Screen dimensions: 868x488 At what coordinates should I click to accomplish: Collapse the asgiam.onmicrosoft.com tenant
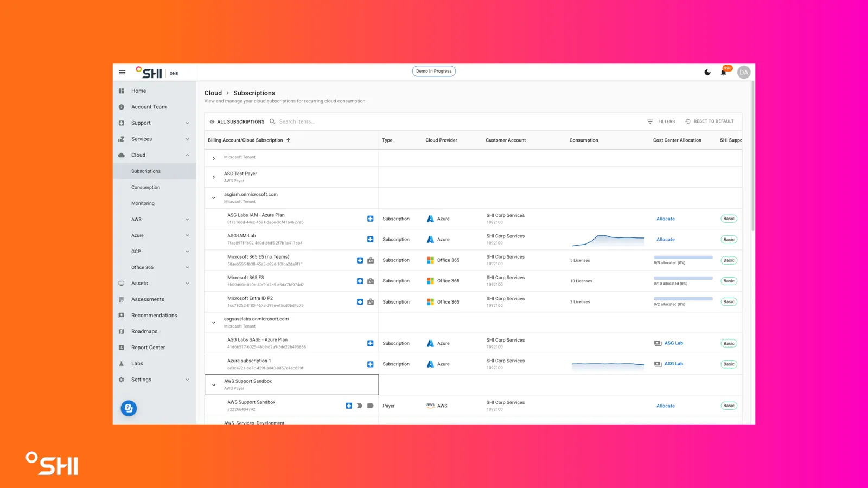point(214,198)
